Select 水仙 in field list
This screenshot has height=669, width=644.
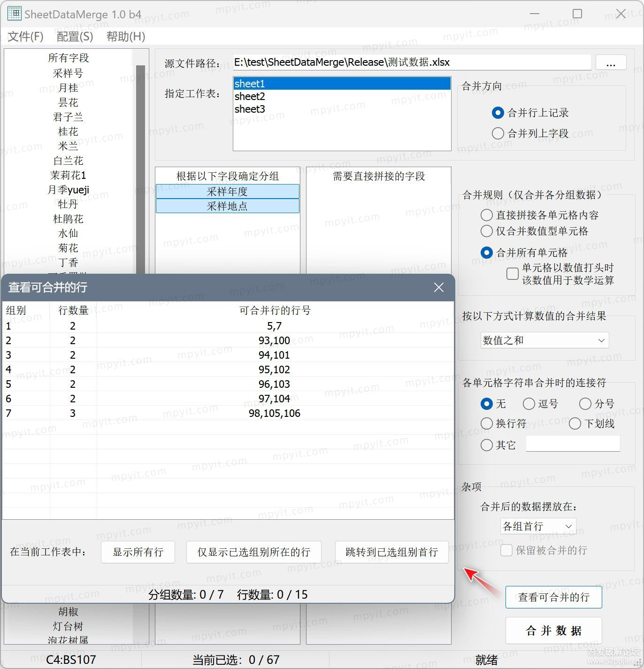coord(69,233)
